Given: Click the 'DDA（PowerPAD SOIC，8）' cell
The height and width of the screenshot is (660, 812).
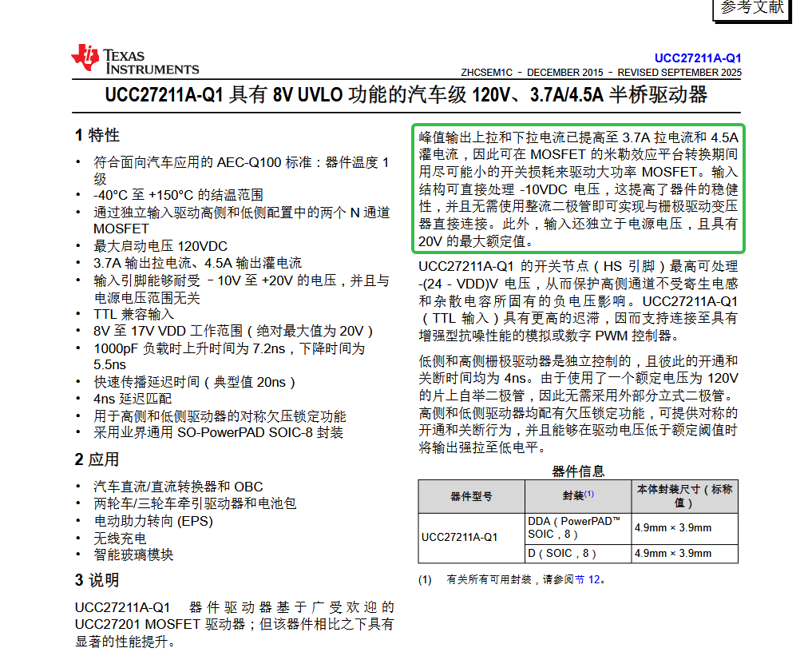Looking at the screenshot, I should pos(578,528).
